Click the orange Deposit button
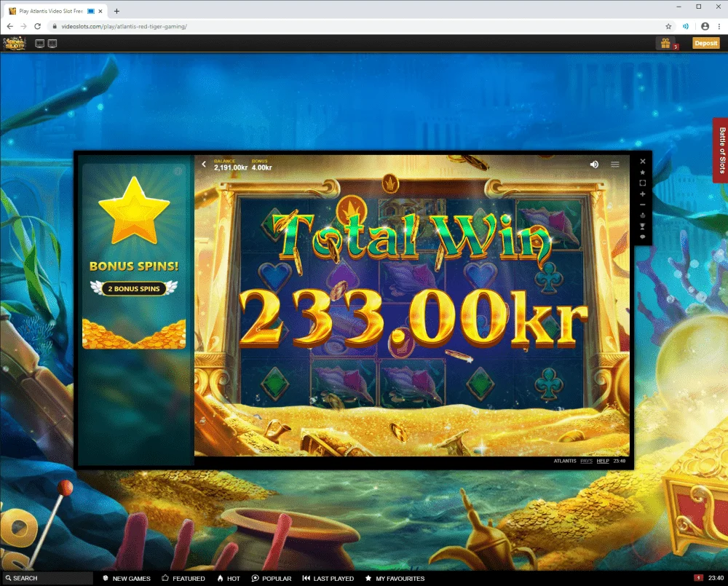Viewport: 728px width, 586px height. (705, 43)
